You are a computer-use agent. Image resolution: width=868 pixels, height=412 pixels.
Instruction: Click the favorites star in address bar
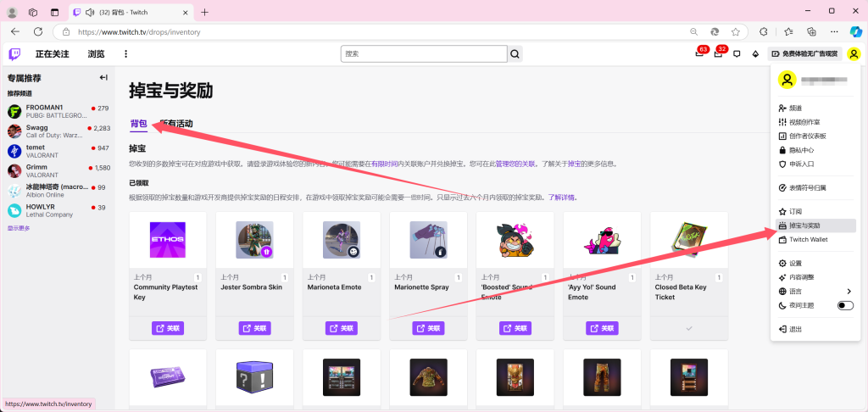tap(735, 31)
